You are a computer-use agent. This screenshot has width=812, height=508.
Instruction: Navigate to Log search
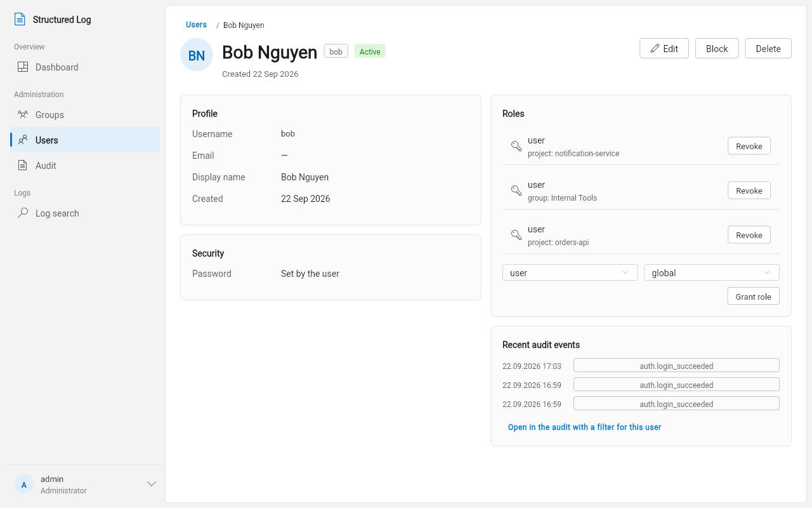(85, 213)
